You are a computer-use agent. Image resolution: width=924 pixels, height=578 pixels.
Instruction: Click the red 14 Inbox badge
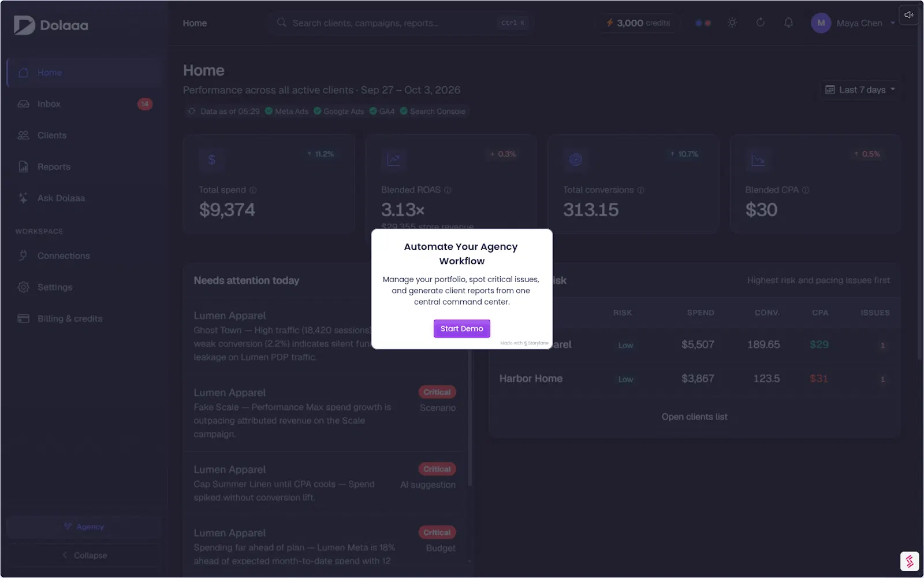point(144,104)
